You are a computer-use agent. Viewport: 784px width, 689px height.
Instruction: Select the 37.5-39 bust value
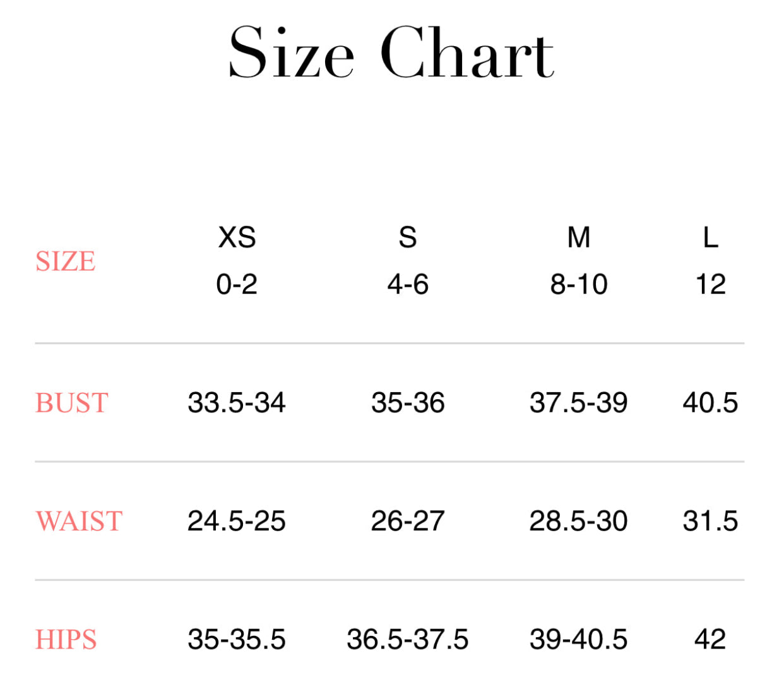point(579,403)
